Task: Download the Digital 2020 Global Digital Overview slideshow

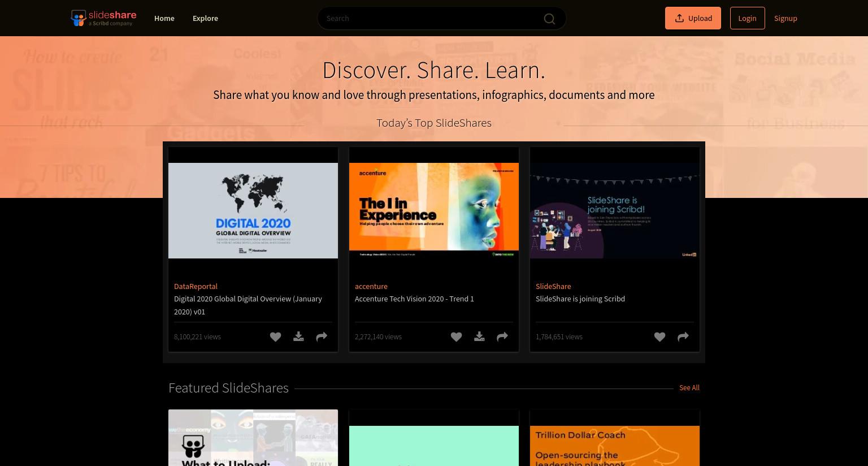Action: click(298, 337)
